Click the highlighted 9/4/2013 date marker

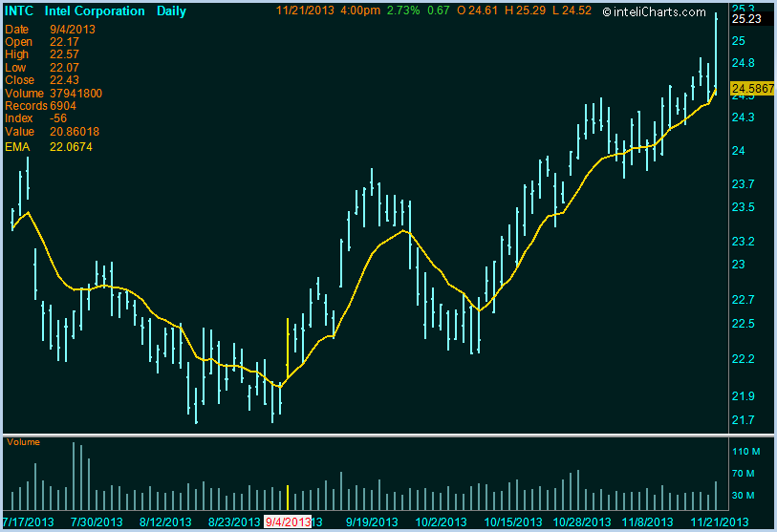tap(288, 522)
